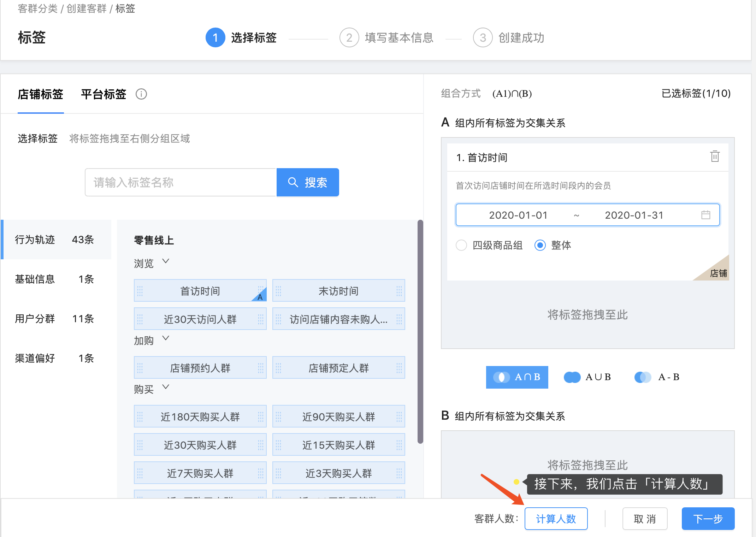The image size is (756, 537).
Task: Click drag handle on 末访时间 tag
Action: (278, 291)
